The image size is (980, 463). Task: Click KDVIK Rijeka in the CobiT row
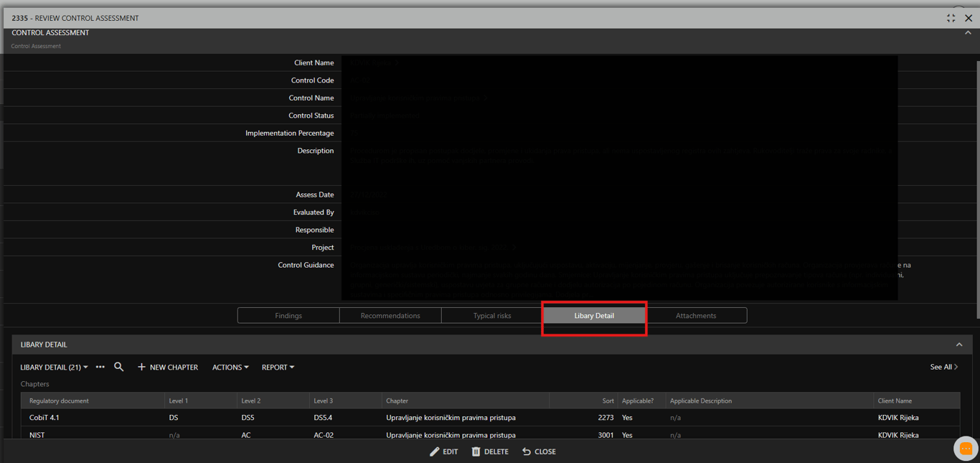pyautogui.click(x=898, y=417)
